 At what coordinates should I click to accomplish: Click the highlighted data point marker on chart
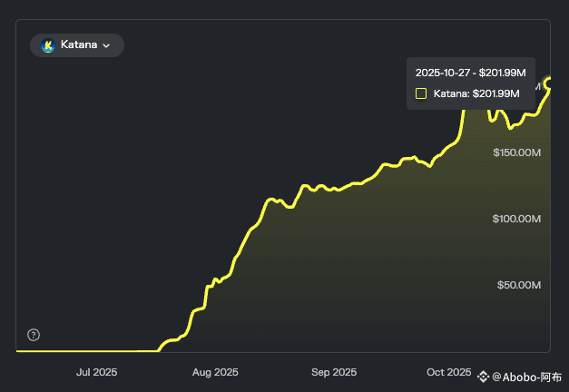pos(548,83)
